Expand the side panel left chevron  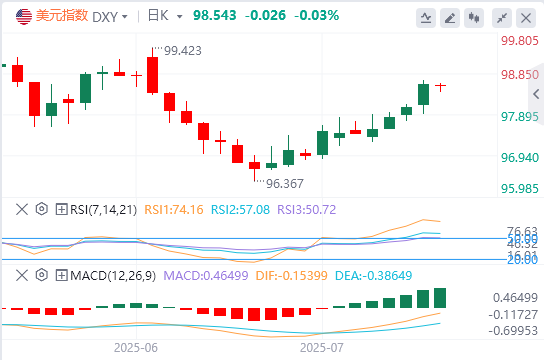tap(536, 94)
